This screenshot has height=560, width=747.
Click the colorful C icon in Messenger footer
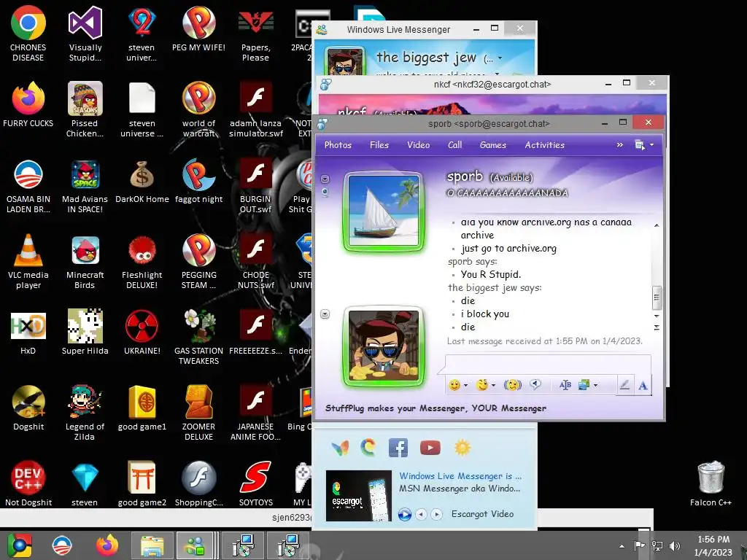point(368,448)
